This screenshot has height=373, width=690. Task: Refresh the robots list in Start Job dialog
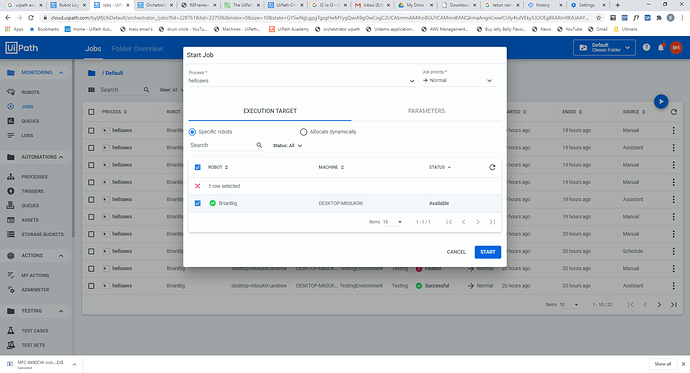(x=492, y=167)
